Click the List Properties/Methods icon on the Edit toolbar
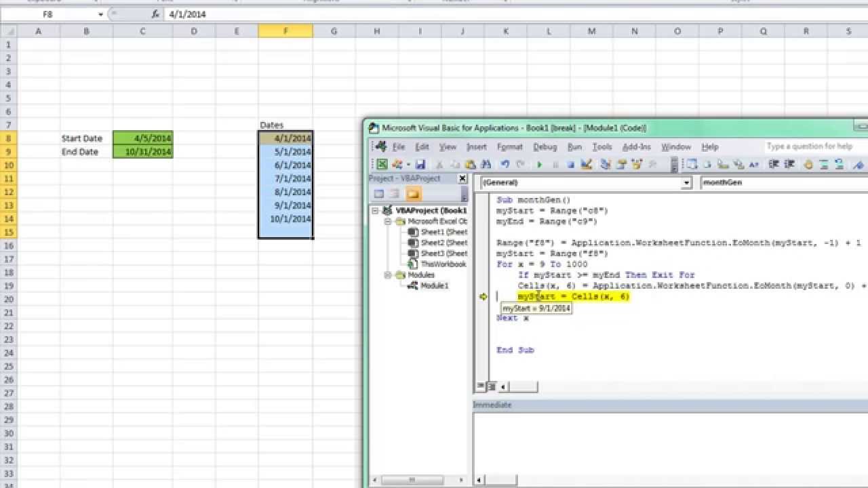This screenshot has height=488, width=868. point(692,164)
